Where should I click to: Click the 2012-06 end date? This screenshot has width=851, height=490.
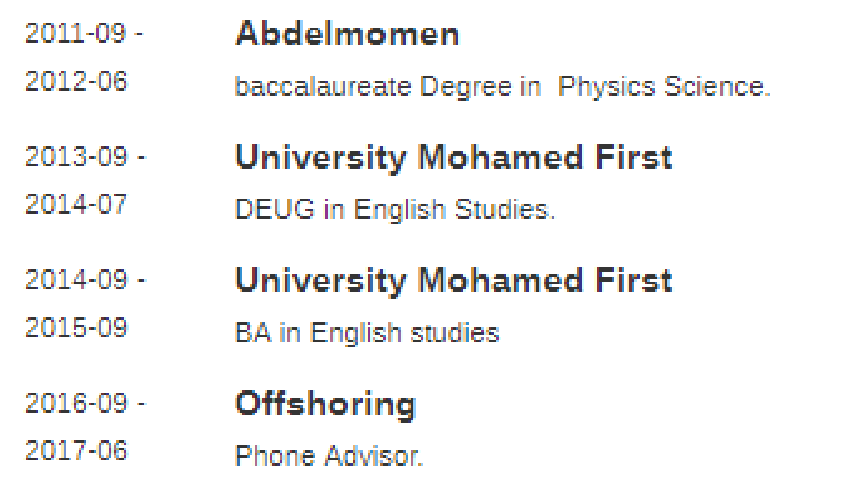(76, 81)
